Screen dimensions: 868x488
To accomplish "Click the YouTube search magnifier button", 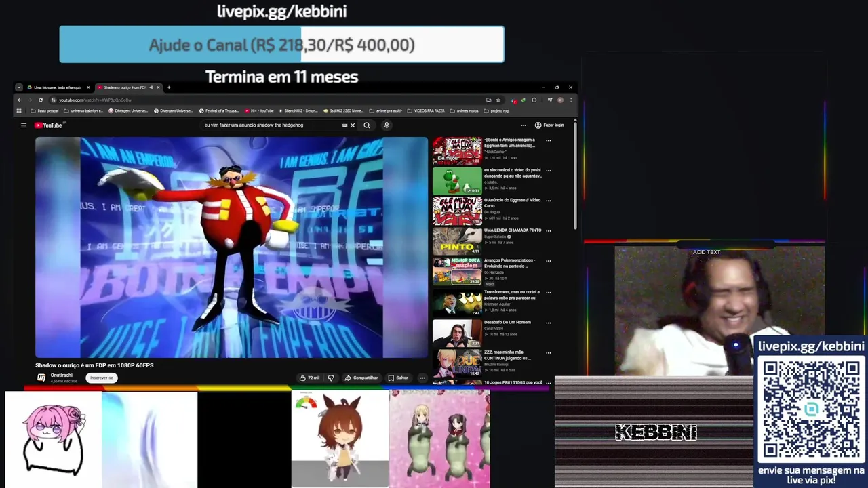I will pos(367,125).
